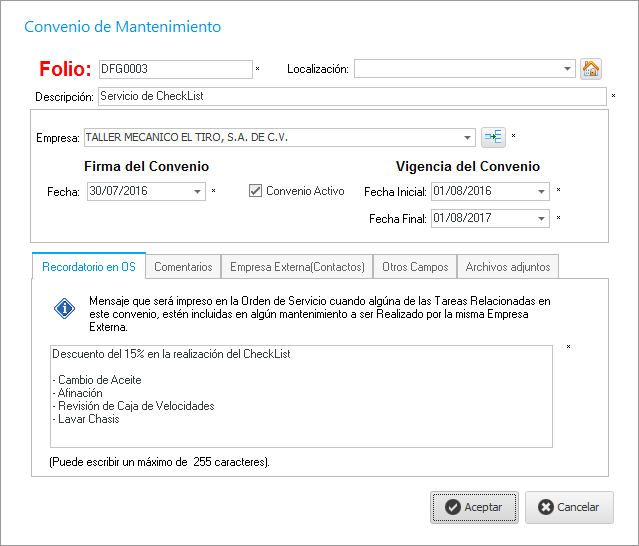Viewport: 639px width, 546px height.
Task: Expand the Localización dropdown
Action: point(567,69)
